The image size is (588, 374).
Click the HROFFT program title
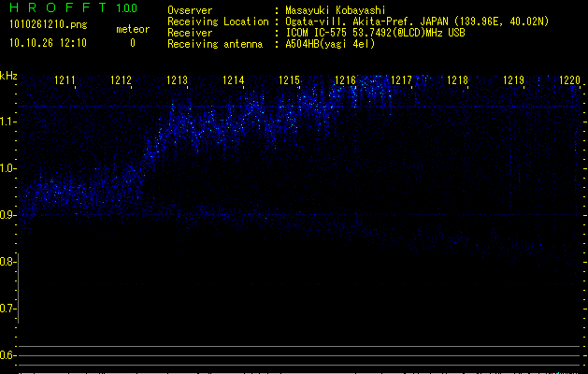pos(58,7)
